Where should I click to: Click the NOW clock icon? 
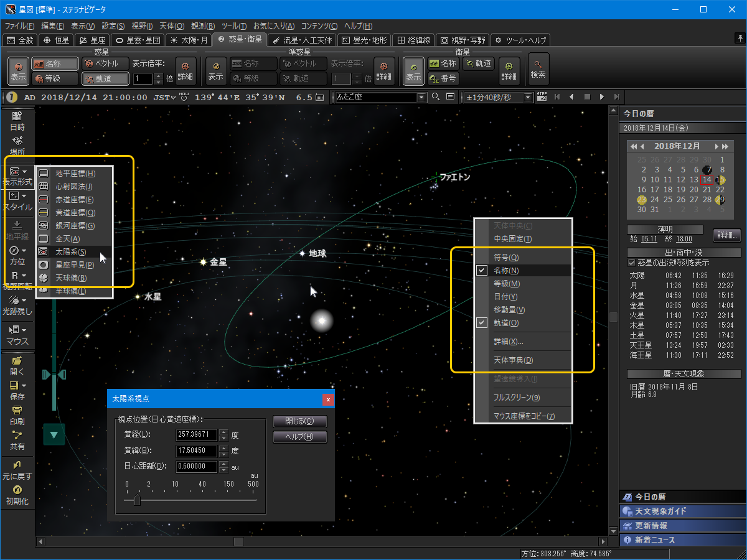(x=184, y=96)
